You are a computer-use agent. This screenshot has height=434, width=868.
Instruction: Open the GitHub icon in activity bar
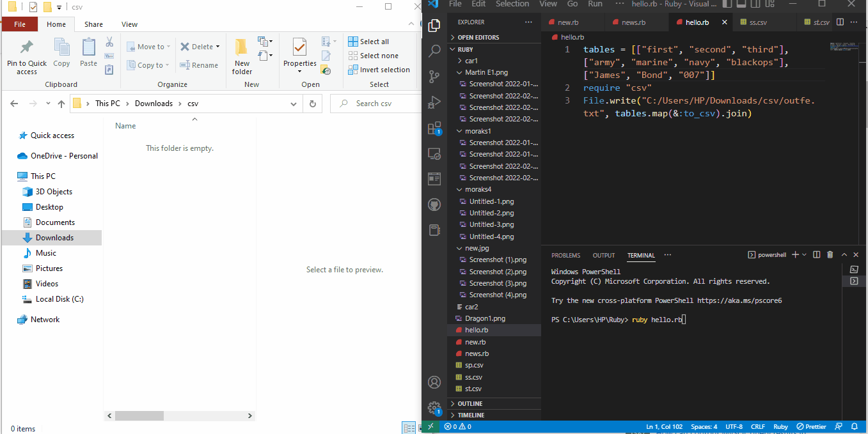(x=434, y=205)
